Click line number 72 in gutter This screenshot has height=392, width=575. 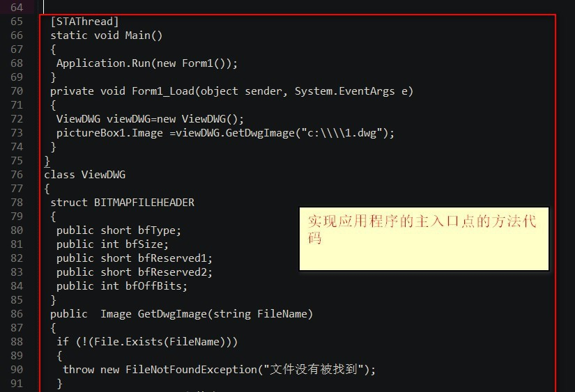tap(17, 119)
